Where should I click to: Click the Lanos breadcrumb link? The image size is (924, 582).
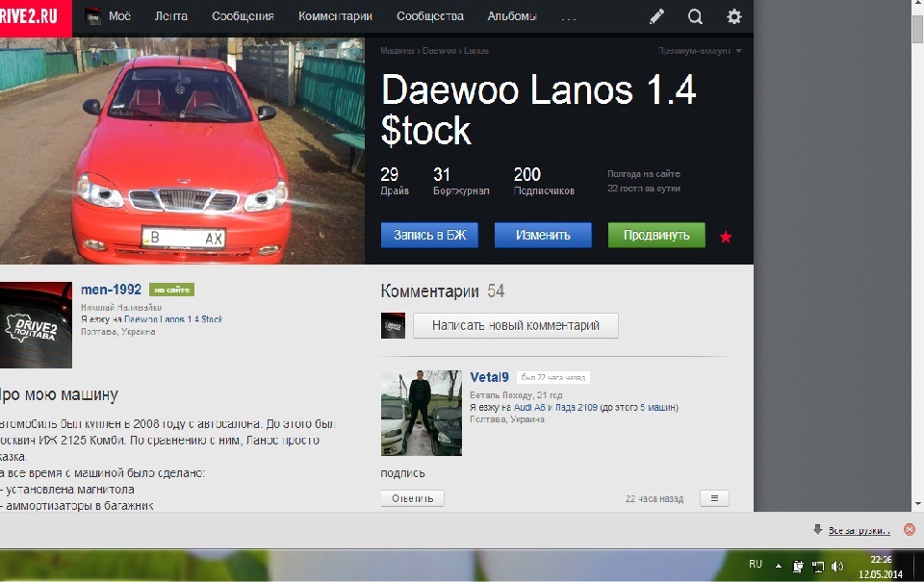[x=476, y=51]
